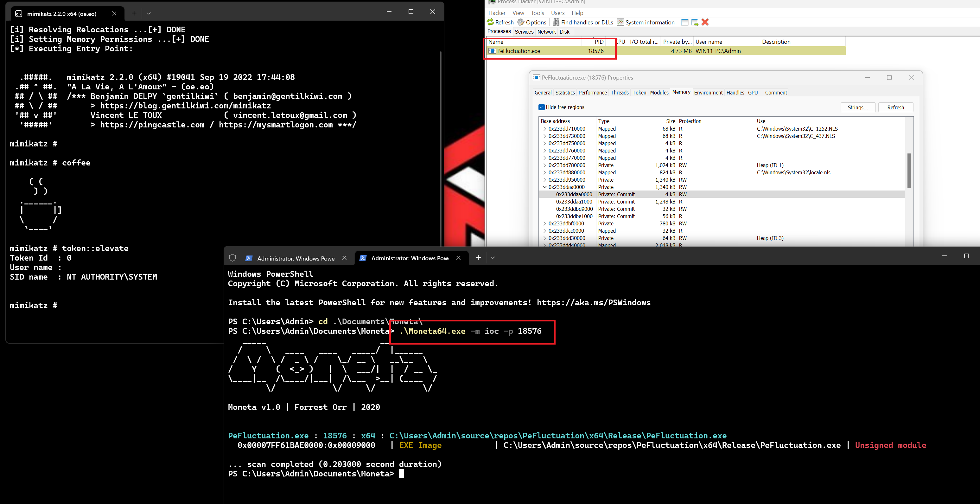Click the Memory tab in PeFluctuation properties
Viewport: 980px width, 504px height.
681,93
